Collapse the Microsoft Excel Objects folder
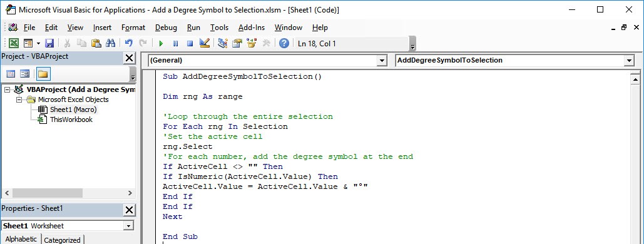644x244 pixels. point(19,99)
